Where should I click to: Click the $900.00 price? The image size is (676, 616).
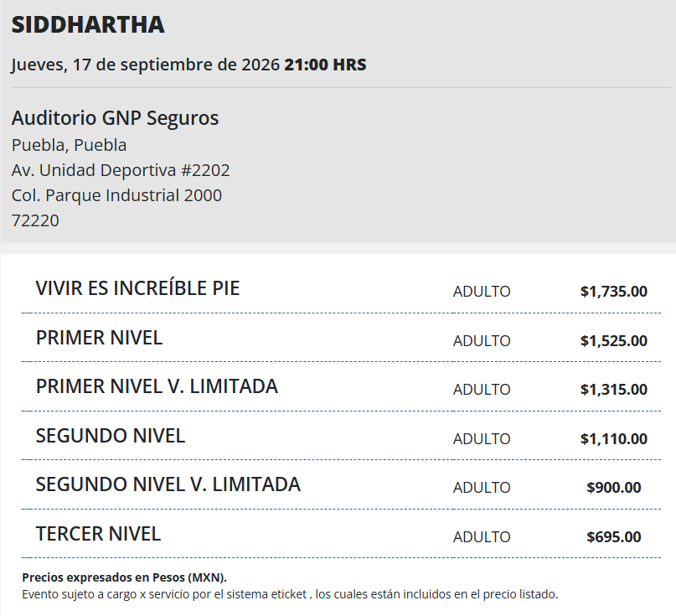pos(614,488)
